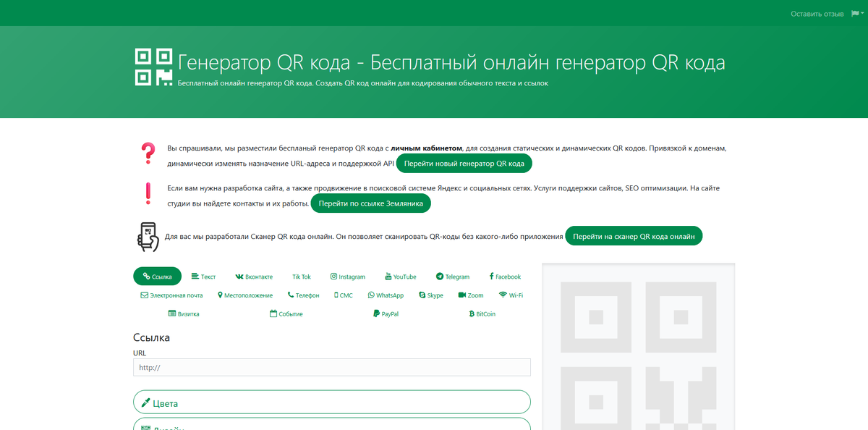This screenshot has width=868, height=430.
Task: Click the pink question mark icon
Action: click(x=148, y=153)
